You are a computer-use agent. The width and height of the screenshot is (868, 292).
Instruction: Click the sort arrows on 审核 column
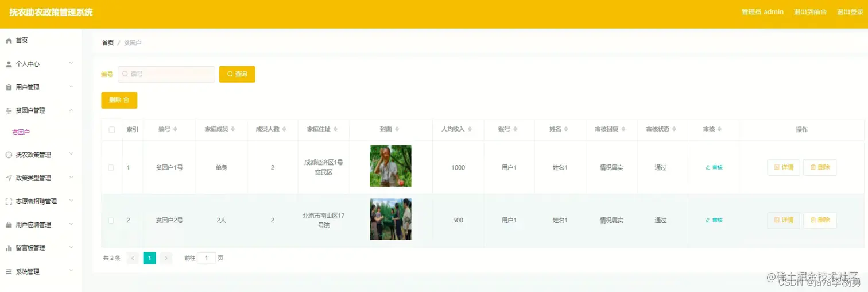tap(719, 129)
